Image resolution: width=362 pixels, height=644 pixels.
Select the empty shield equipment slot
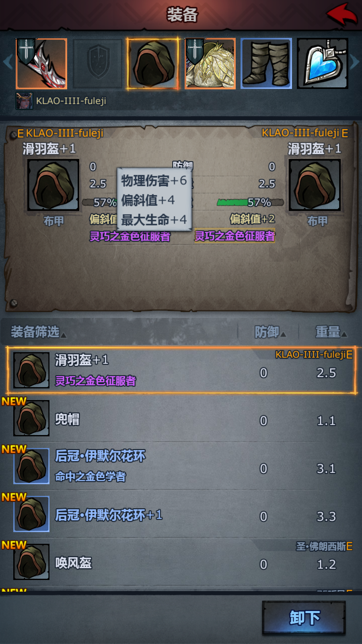pos(98,64)
